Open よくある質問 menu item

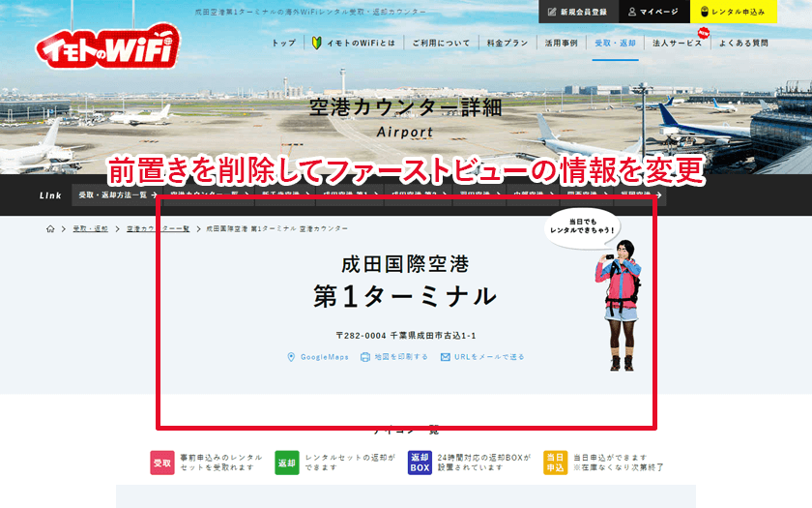coord(743,43)
